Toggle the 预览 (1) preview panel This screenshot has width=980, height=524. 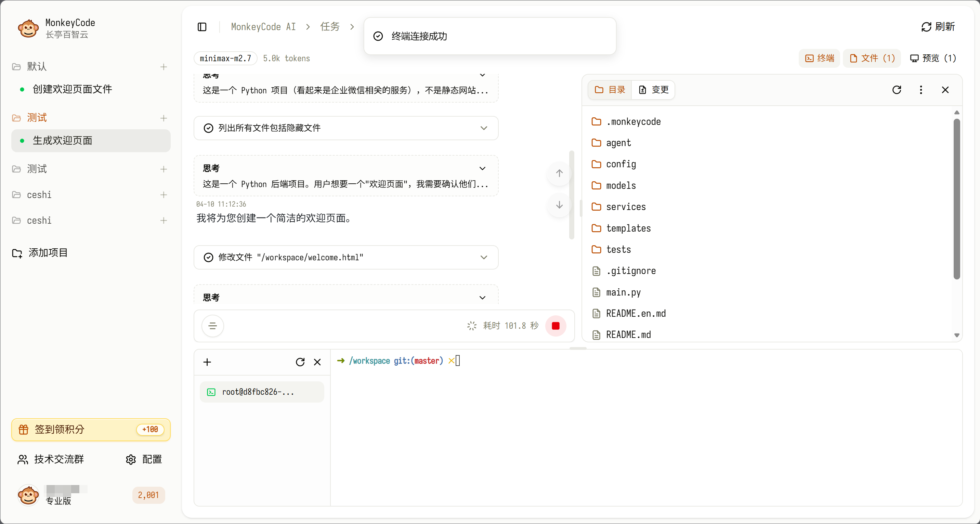pyautogui.click(x=933, y=58)
